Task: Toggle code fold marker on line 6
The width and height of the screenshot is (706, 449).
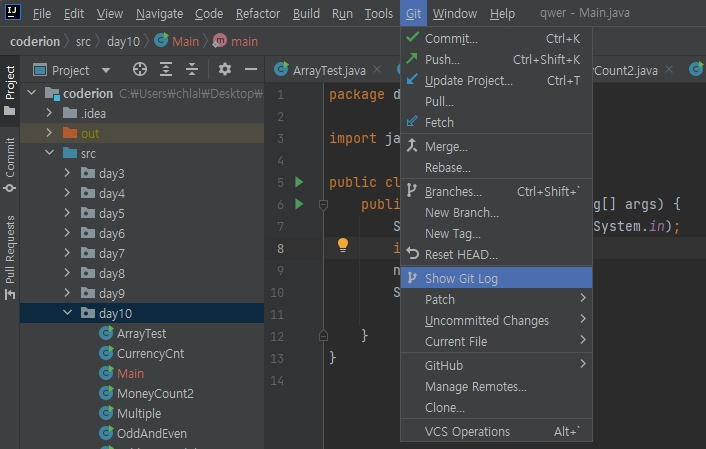Action: click(323, 205)
